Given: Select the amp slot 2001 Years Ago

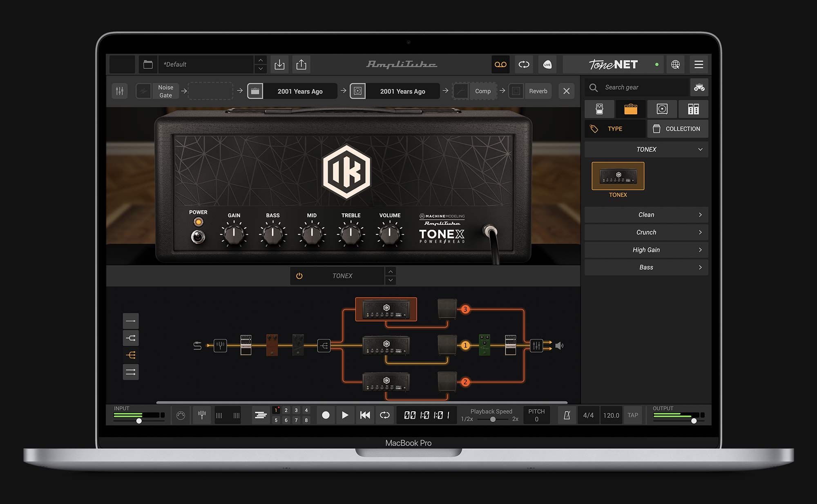Looking at the screenshot, I should pyautogui.click(x=292, y=91).
